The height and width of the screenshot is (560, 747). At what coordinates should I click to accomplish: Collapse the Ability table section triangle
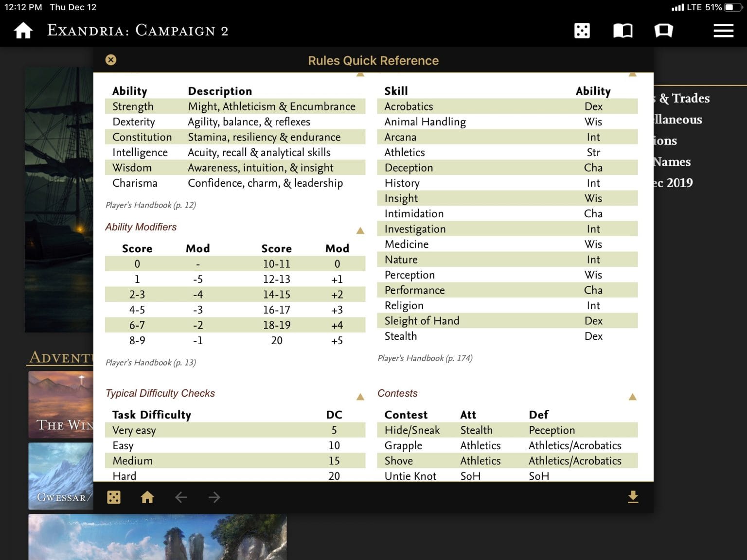[360, 74]
